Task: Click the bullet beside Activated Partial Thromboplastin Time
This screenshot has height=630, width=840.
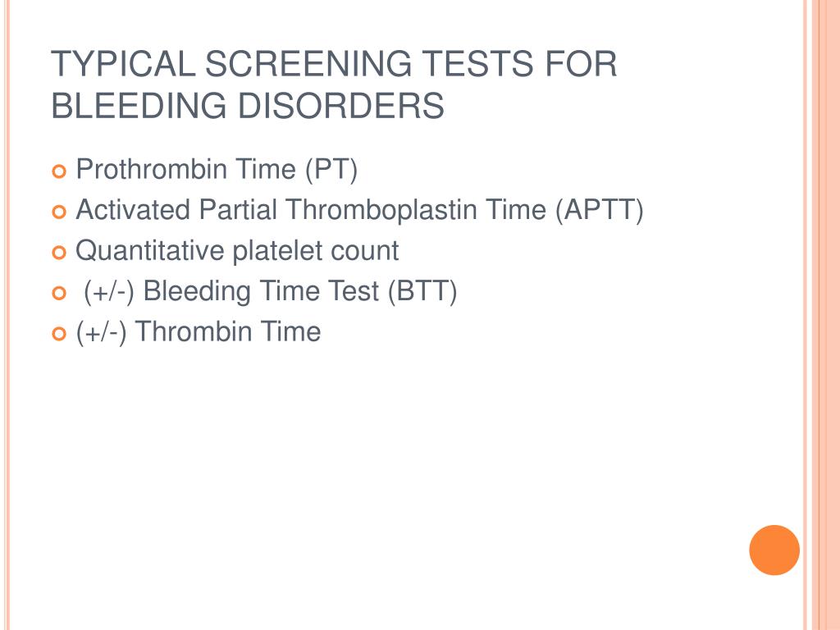Action: [59, 212]
